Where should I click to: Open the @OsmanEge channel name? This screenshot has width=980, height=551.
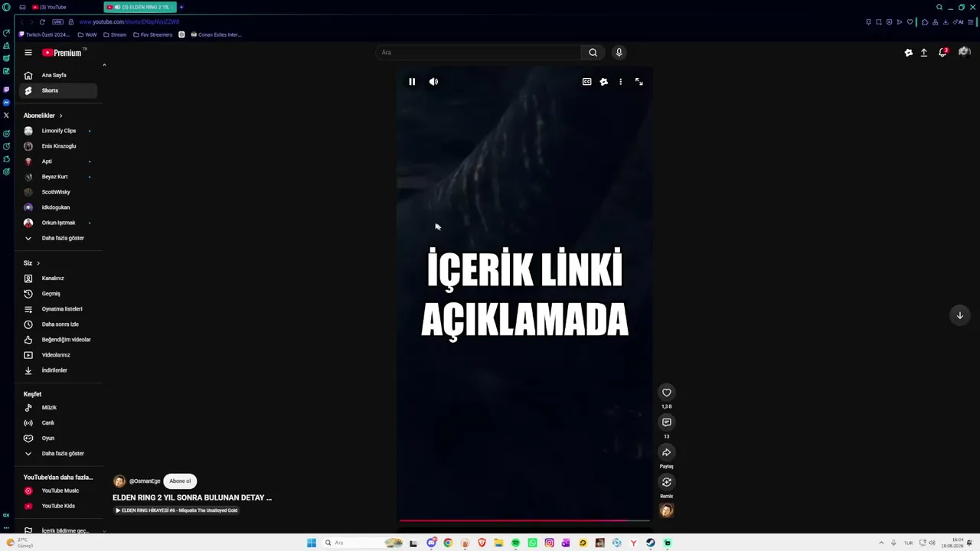145,481
